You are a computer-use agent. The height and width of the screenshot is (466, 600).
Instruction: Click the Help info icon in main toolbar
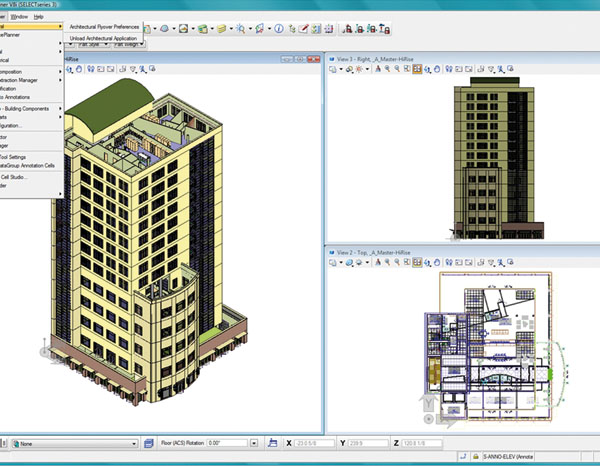click(277, 29)
